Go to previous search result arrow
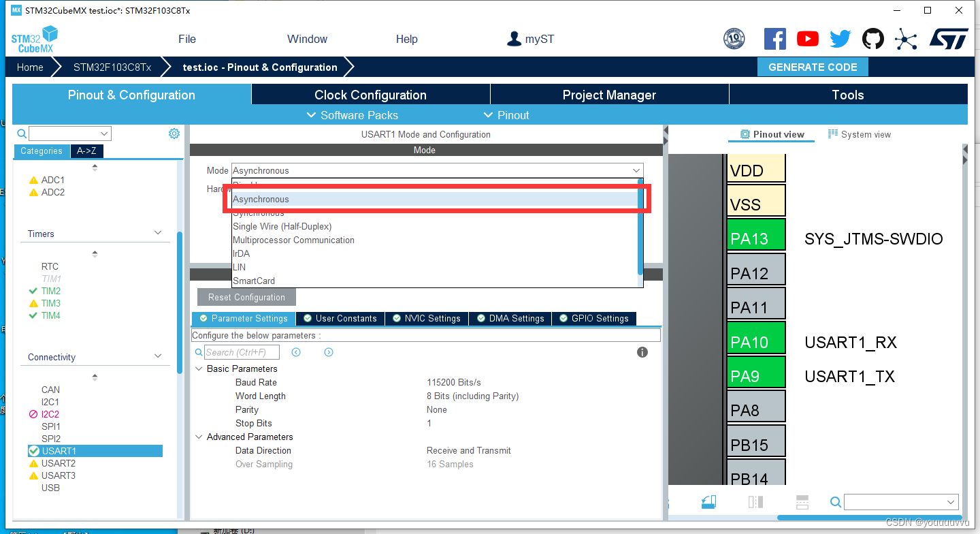 (x=296, y=352)
